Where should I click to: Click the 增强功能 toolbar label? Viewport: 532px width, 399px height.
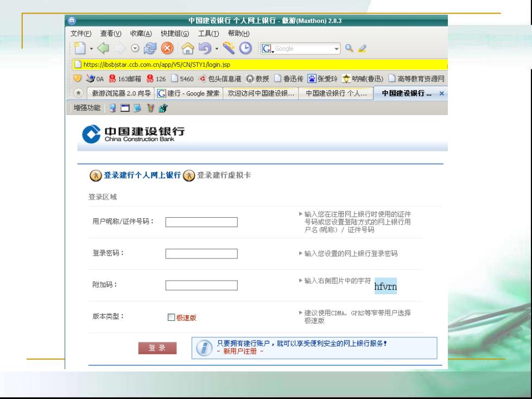point(87,108)
